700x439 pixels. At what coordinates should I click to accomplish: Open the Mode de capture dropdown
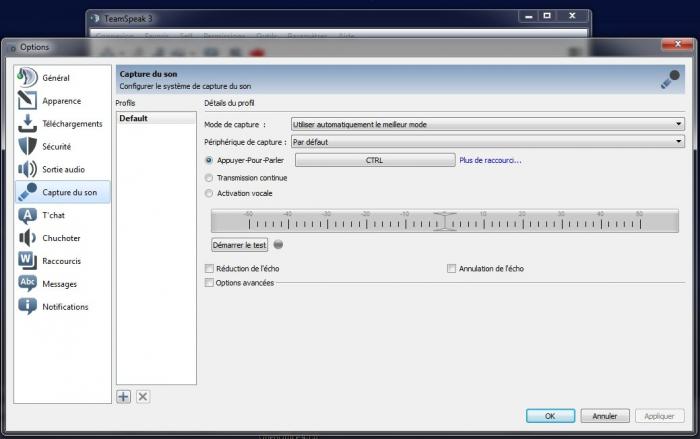click(x=488, y=124)
